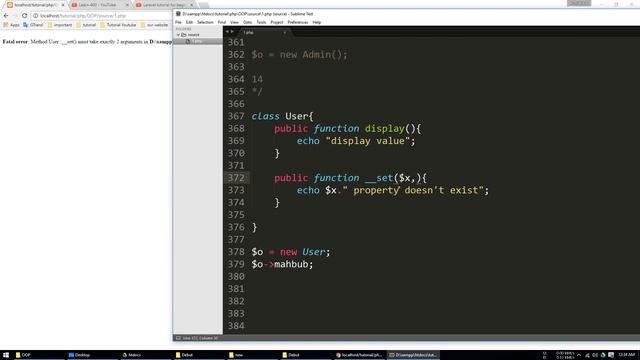Close the localhost tutorial tab
The width and height of the screenshot is (640, 360).
click(63, 5)
